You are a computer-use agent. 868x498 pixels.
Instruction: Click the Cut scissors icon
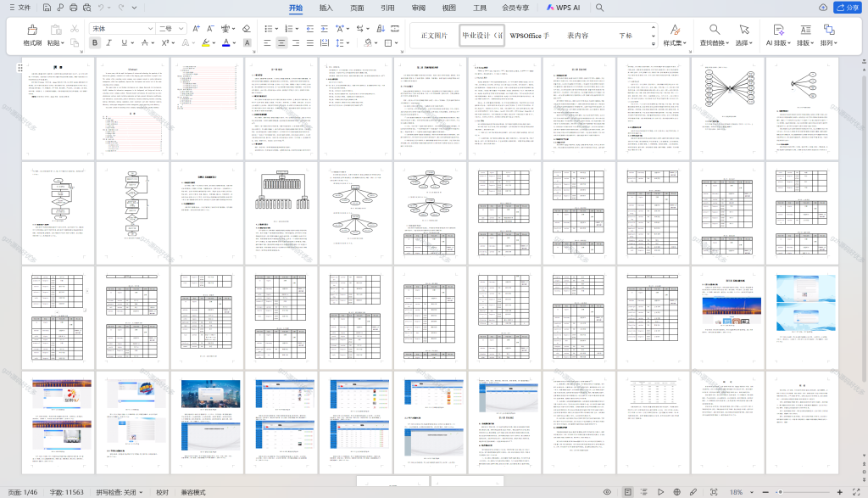point(75,29)
